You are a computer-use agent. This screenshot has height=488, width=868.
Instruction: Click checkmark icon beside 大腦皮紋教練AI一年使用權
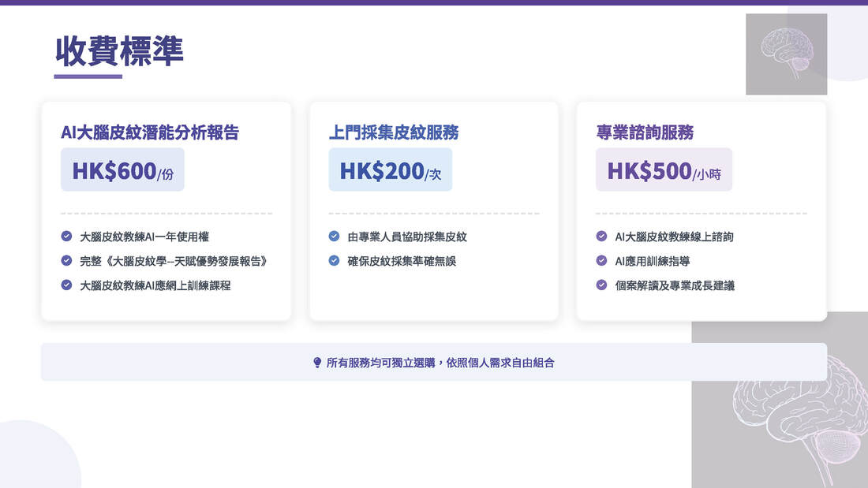tap(66, 237)
